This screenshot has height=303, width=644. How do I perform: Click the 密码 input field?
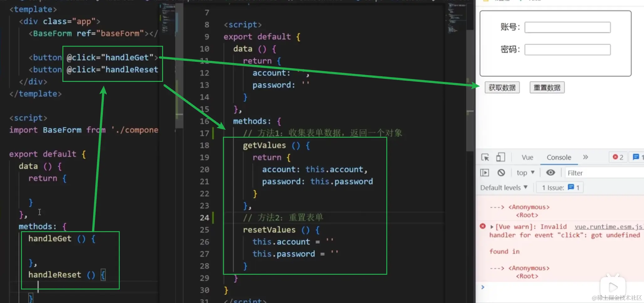tap(567, 50)
